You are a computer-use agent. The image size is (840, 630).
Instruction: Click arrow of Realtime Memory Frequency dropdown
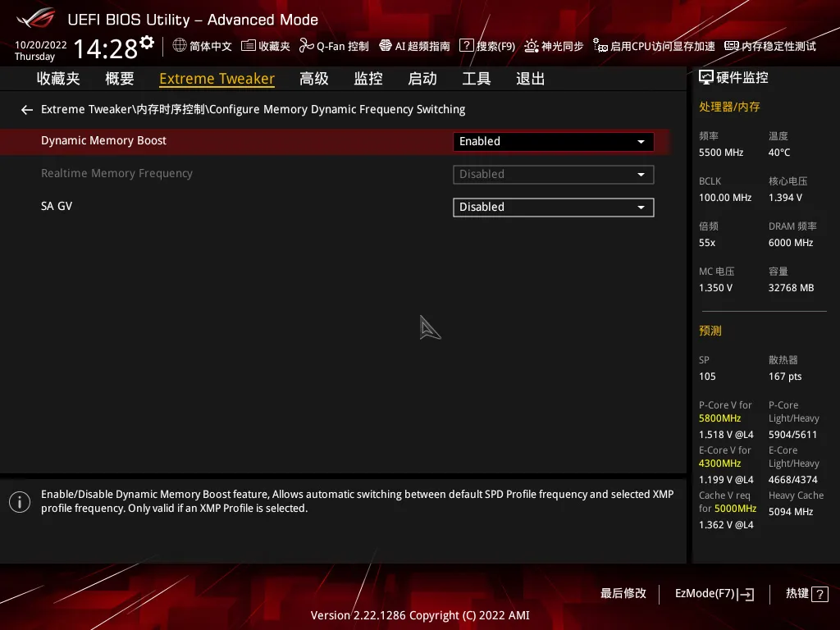(641, 176)
